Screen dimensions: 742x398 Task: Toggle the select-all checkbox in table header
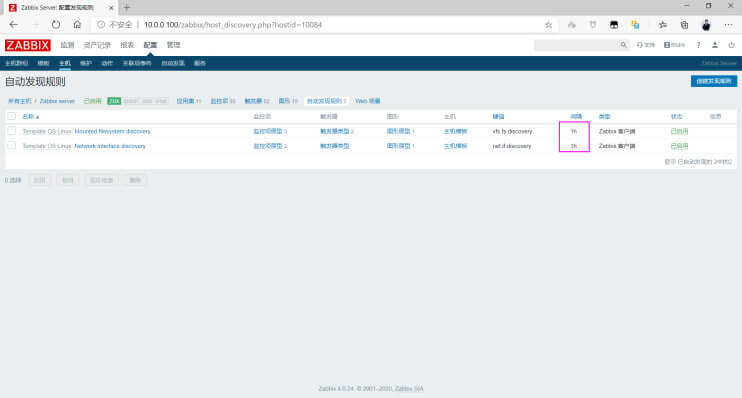12,116
